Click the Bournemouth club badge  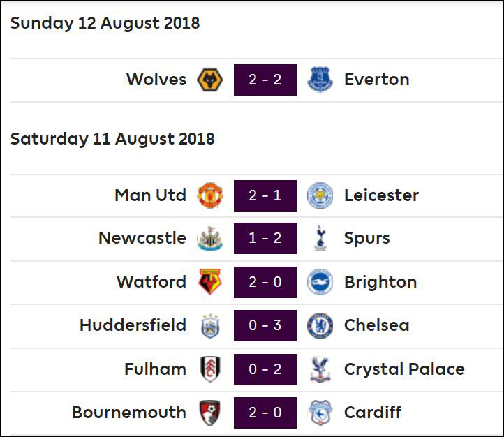(210, 413)
